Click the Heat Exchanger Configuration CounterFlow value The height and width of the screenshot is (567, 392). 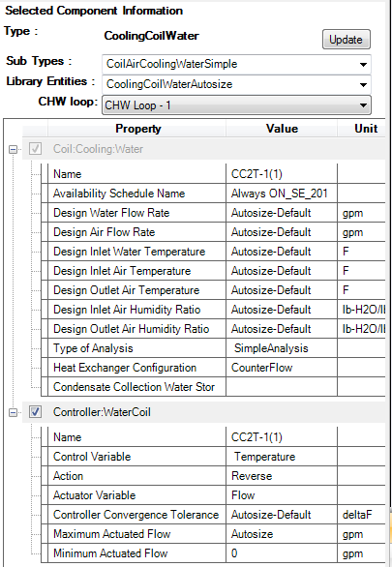(282, 368)
